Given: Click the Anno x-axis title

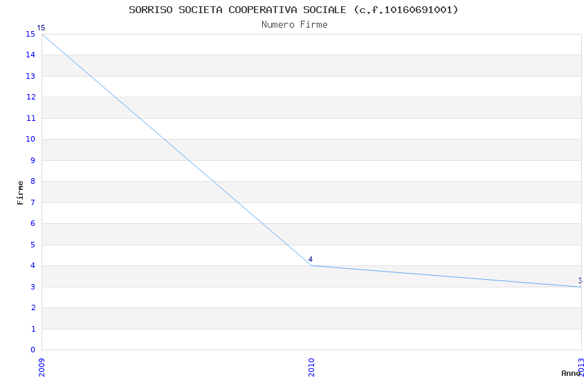Looking at the screenshot, I should pyautogui.click(x=571, y=373).
